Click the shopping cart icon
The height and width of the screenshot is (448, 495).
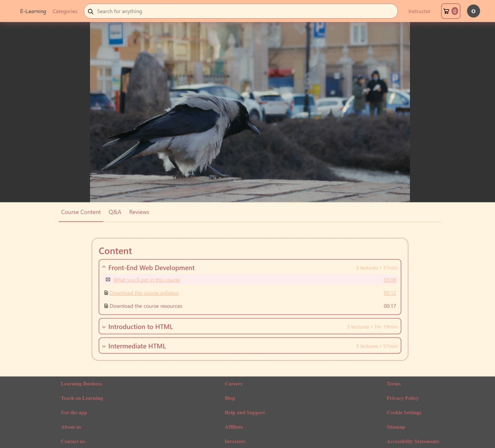point(446,11)
